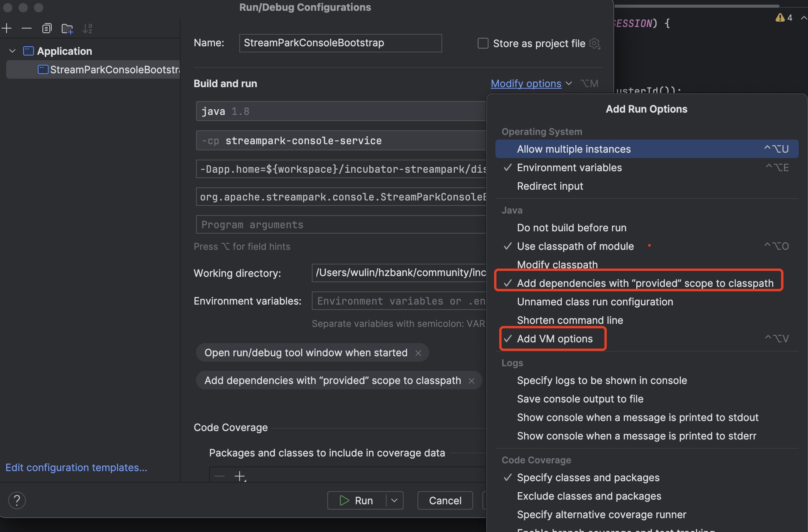Click the Cancel button
The width and height of the screenshot is (808, 532).
(445, 500)
